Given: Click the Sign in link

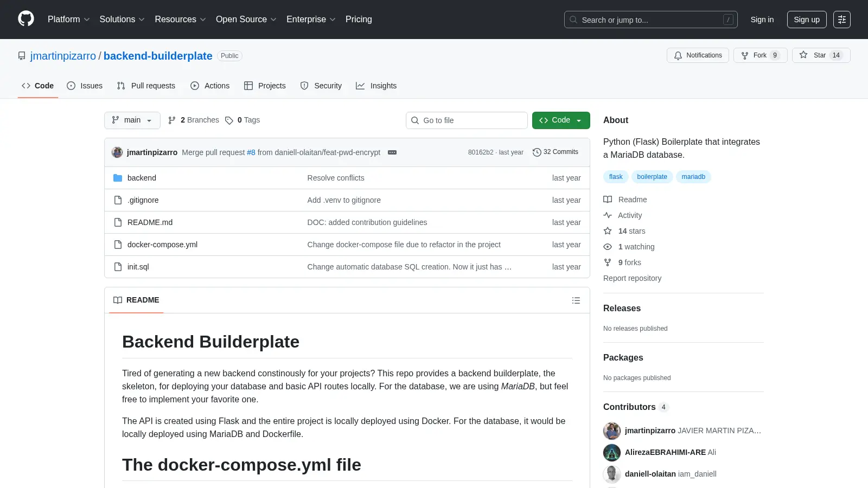Looking at the screenshot, I should click(x=762, y=20).
